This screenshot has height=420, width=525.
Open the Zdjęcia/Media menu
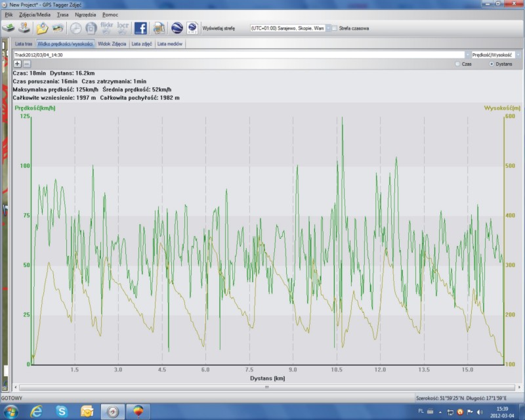[35, 14]
